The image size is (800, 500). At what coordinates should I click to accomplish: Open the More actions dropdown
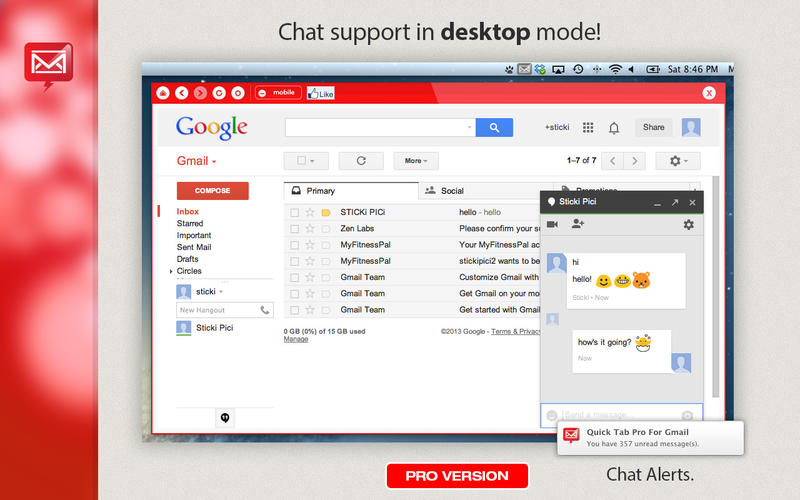coord(416,161)
